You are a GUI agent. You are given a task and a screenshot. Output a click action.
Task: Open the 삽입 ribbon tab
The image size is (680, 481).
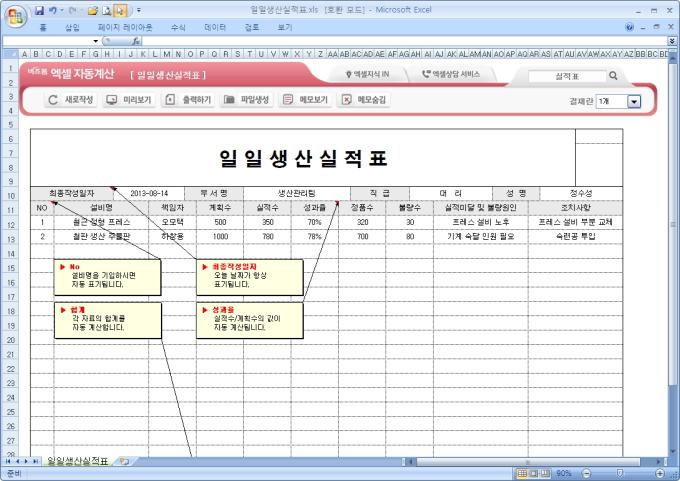[x=72, y=27]
